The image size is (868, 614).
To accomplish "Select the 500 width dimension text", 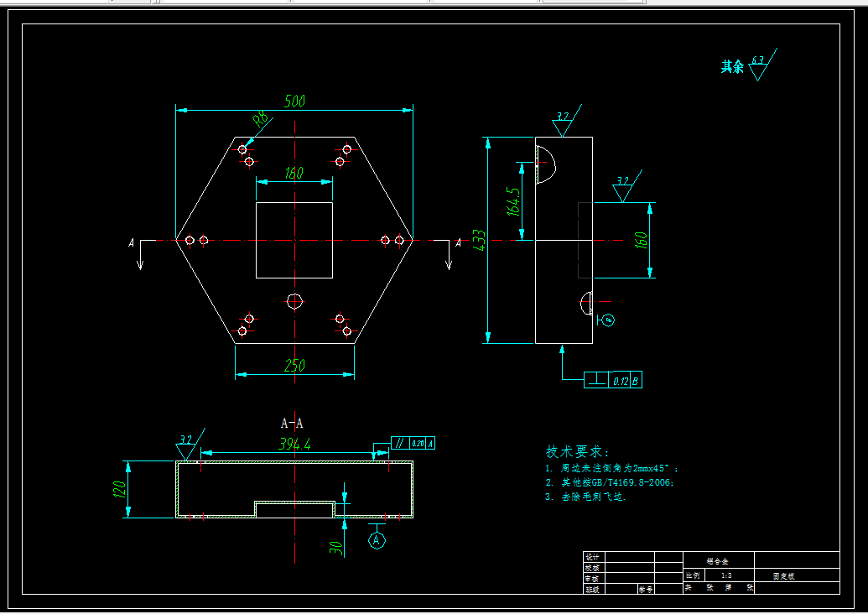I will tap(294, 101).
